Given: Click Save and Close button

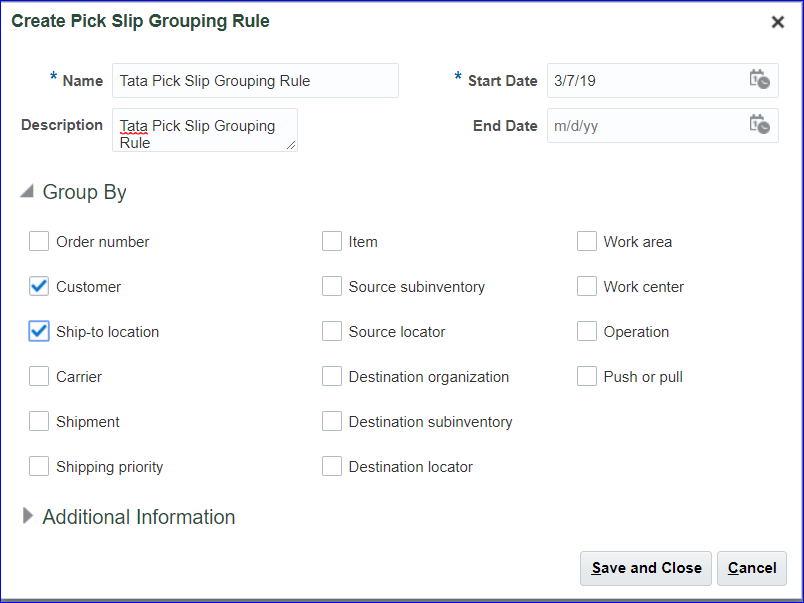Looking at the screenshot, I should click(646, 568).
